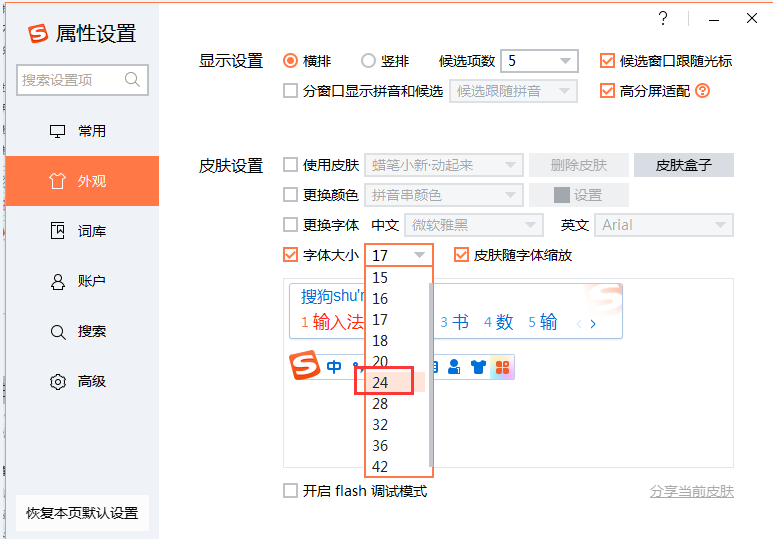Choose font size 36 from the list
This screenshot has width=773, height=539.
click(397, 446)
